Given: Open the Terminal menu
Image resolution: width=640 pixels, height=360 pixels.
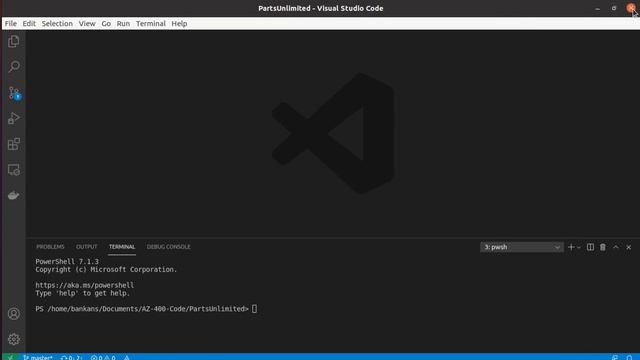Looking at the screenshot, I should coord(151,24).
